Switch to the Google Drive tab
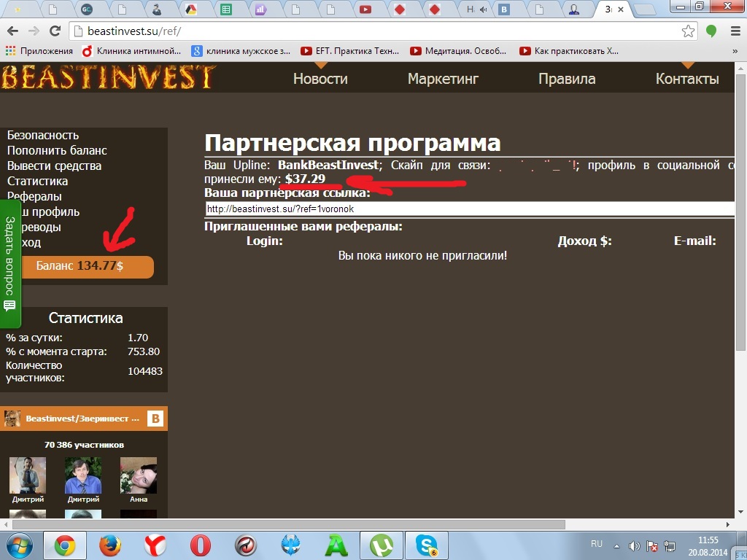The width and height of the screenshot is (747, 560). click(193, 9)
